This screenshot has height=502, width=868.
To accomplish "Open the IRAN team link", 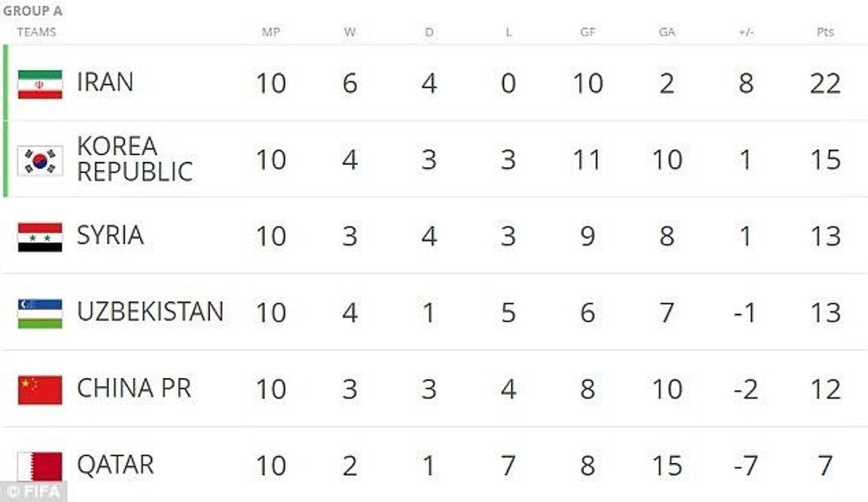I will pyautogui.click(x=105, y=82).
